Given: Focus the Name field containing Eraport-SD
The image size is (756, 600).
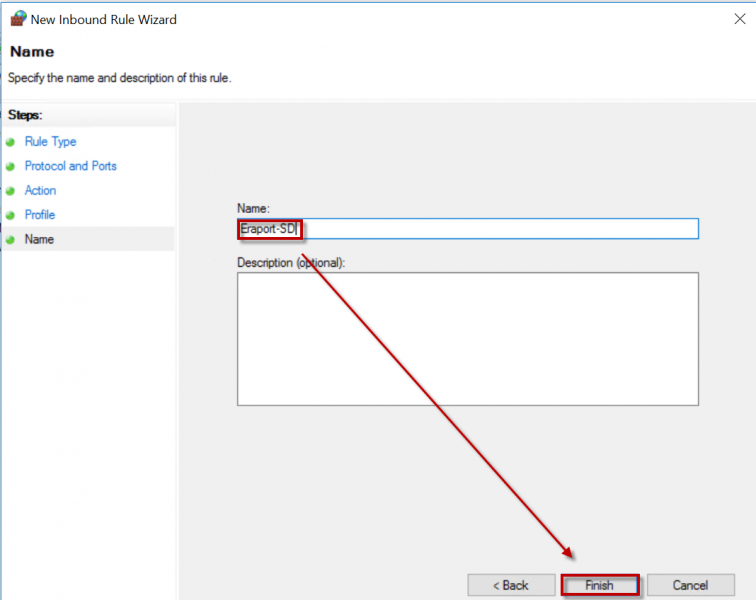Looking at the screenshot, I should (467, 229).
